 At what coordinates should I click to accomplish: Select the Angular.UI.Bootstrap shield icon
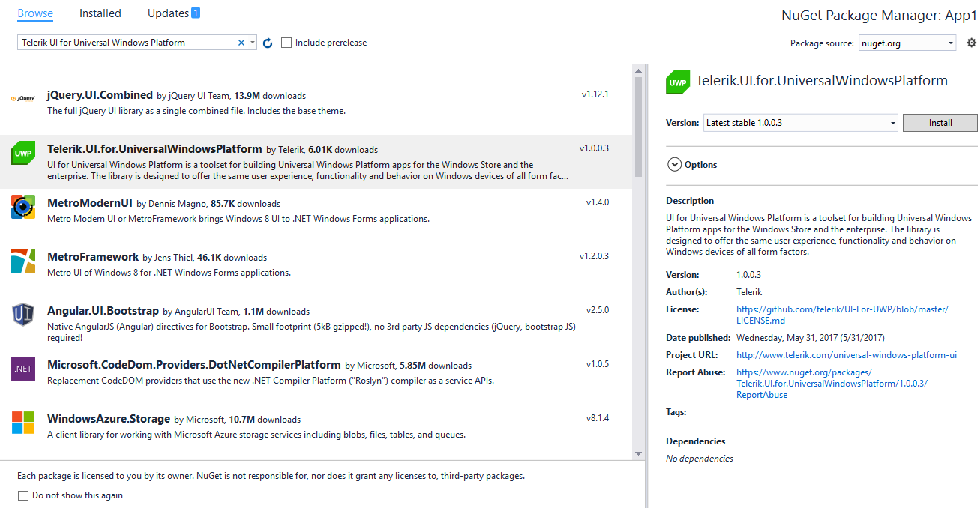coord(23,314)
